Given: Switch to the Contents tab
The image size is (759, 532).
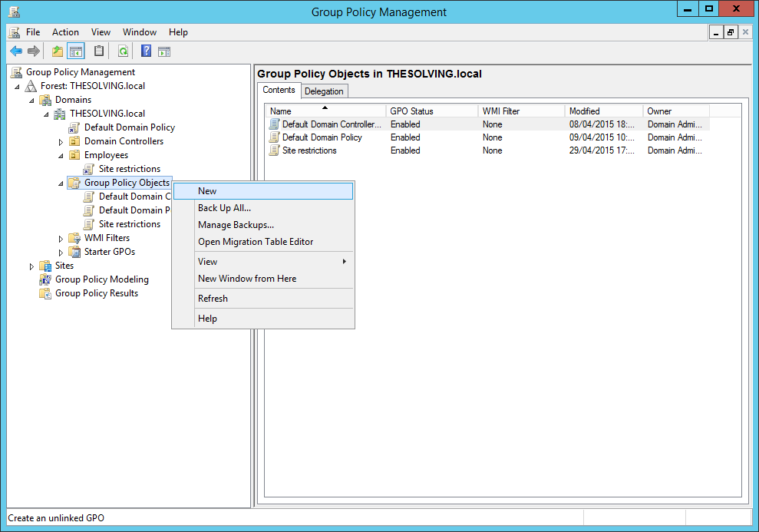Looking at the screenshot, I should (279, 90).
